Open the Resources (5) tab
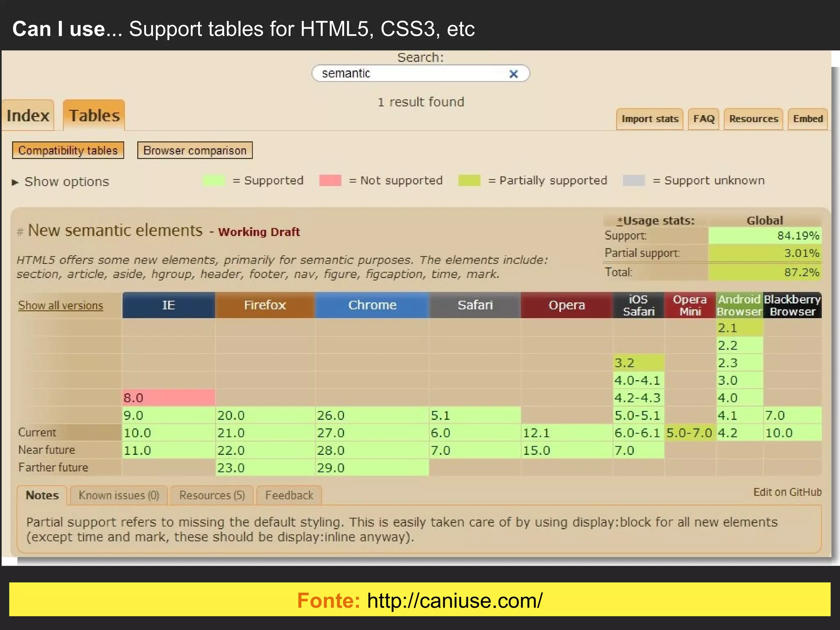This screenshot has width=840, height=630. (212, 495)
